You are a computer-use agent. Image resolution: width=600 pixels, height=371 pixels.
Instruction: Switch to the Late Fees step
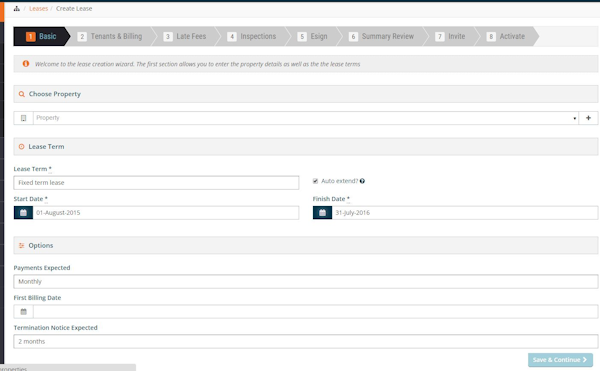pos(186,36)
